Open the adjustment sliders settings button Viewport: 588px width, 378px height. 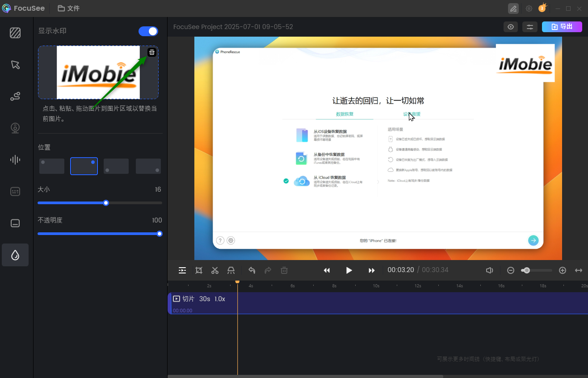click(x=530, y=27)
